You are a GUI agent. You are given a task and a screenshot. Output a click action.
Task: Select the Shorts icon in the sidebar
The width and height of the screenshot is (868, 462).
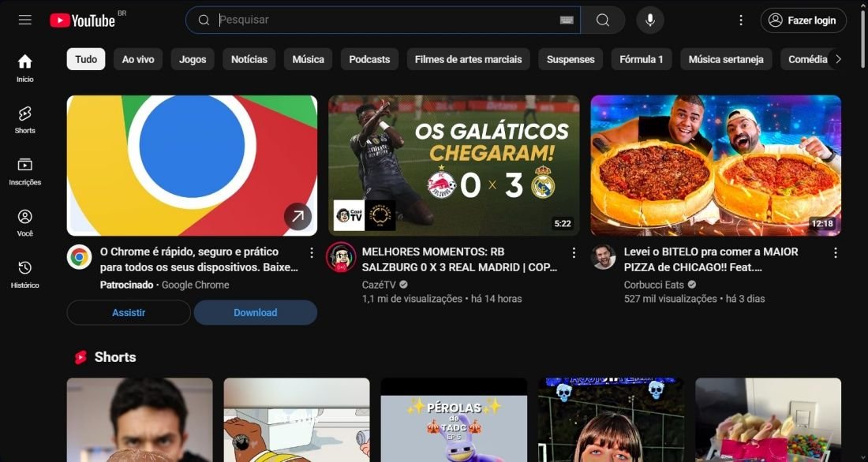(24, 114)
